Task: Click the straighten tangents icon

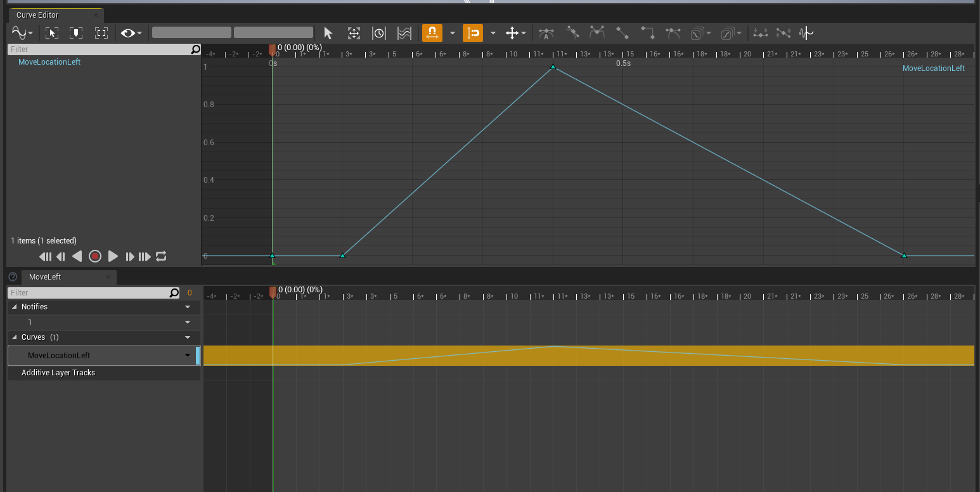Action: coord(783,33)
